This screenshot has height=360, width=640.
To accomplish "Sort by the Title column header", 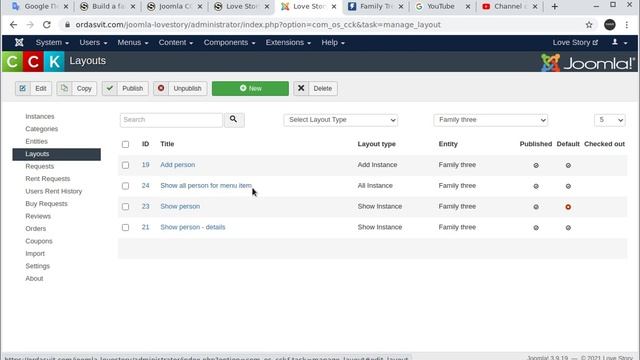I will pos(167,144).
